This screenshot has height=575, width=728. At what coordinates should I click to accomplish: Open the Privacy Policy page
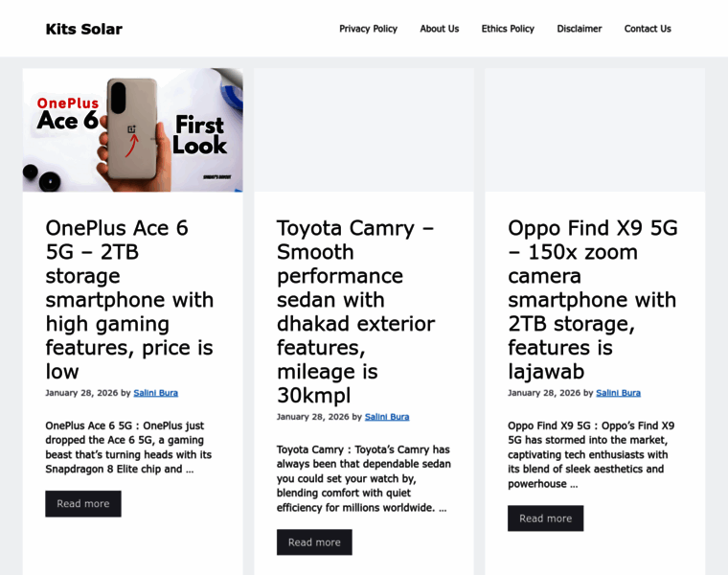pos(368,29)
